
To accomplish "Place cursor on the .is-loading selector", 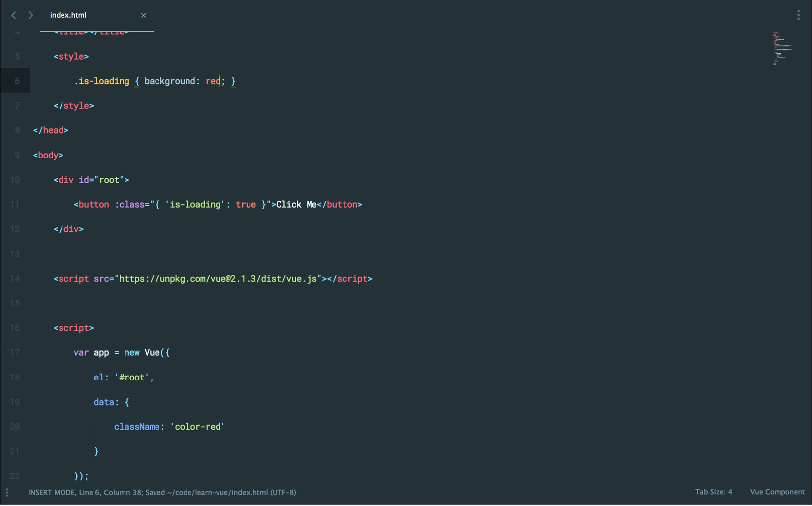I will point(102,81).
